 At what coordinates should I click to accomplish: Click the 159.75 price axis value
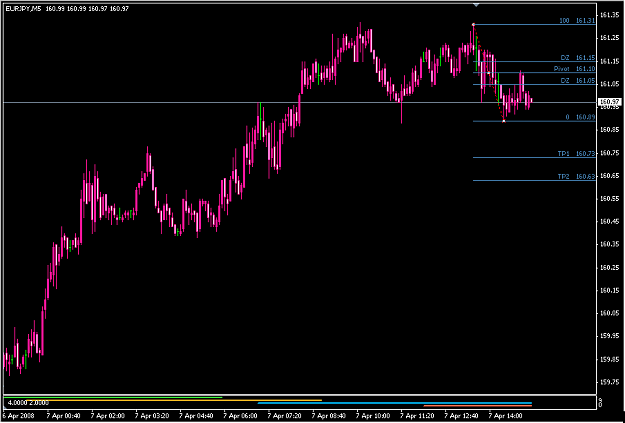coord(608,383)
